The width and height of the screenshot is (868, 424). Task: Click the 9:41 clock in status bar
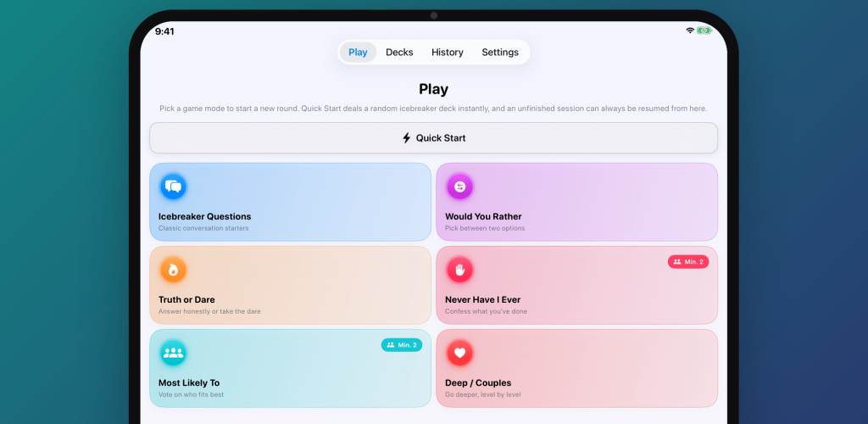[x=164, y=31]
